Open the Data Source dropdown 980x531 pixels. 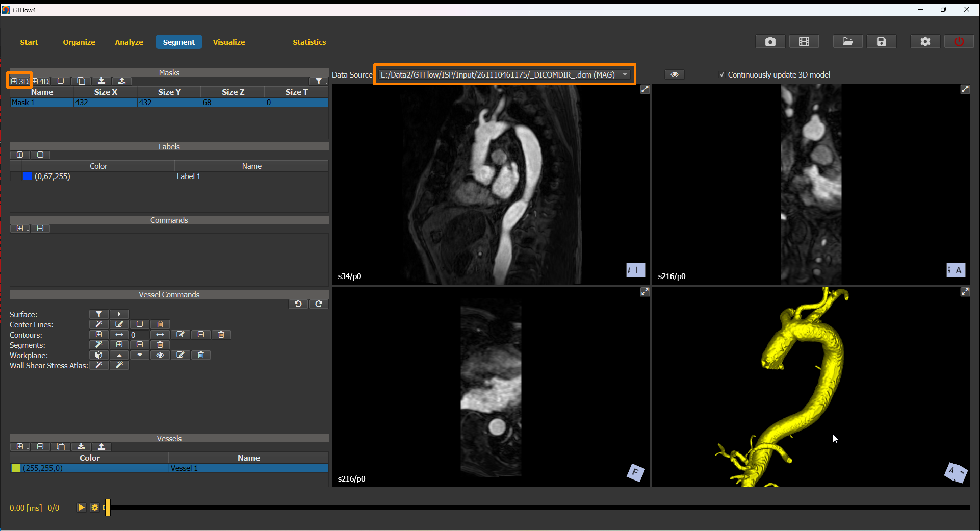[x=505, y=74]
